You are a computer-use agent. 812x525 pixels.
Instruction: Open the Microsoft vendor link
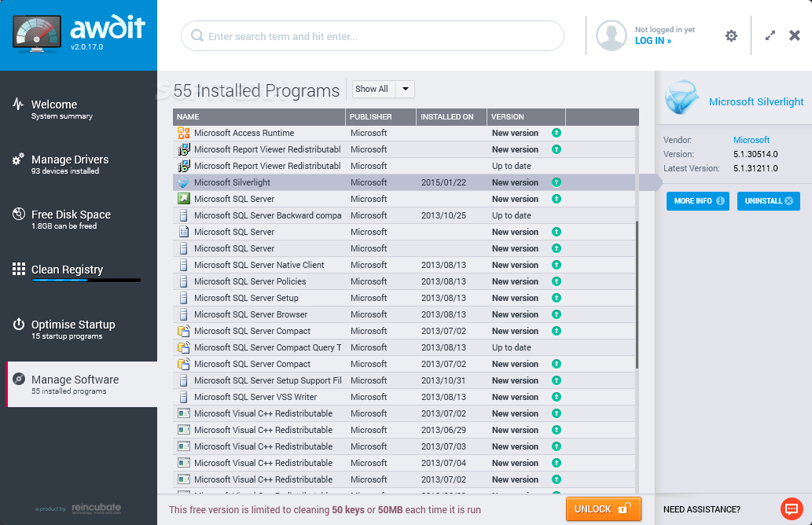click(x=751, y=140)
